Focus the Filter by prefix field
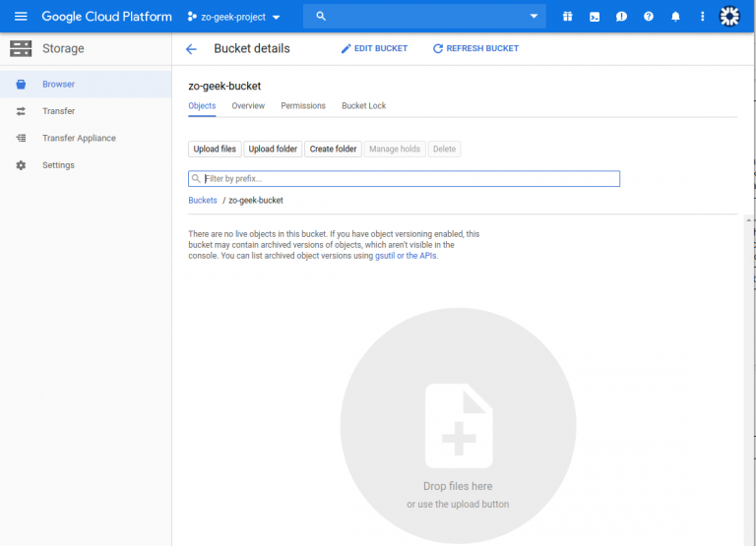The image size is (756, 546). 404,179
